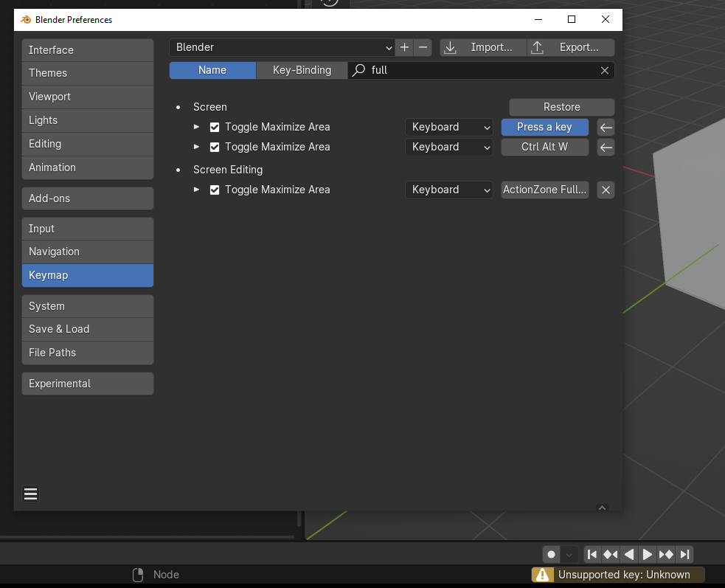
Task: Click Restore for the Screen keymap
Action: tap(561, 107)
